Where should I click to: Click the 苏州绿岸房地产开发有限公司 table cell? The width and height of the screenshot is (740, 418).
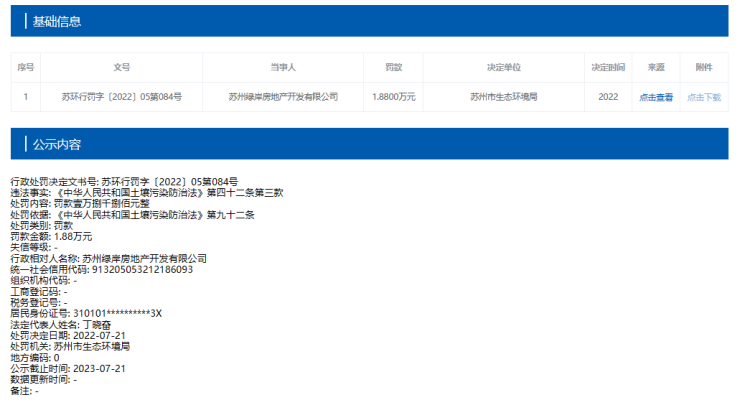pyautogui.click(x=283, y=97)
